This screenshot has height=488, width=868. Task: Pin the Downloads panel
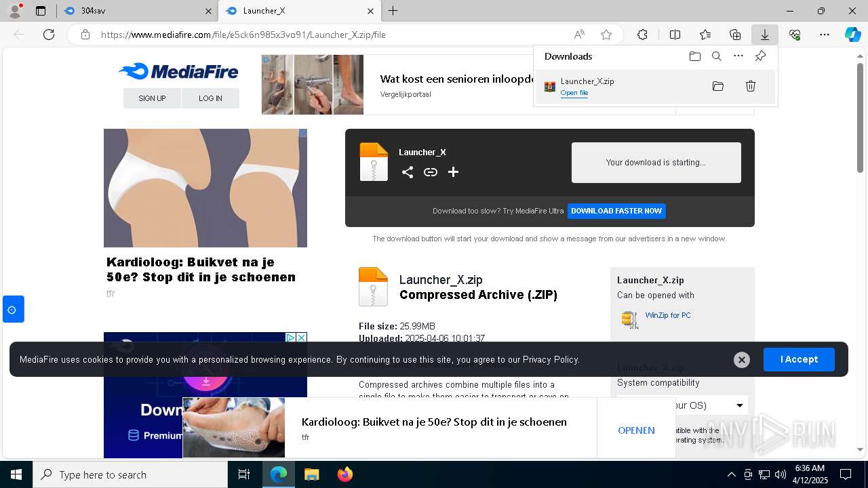(760, 56)
